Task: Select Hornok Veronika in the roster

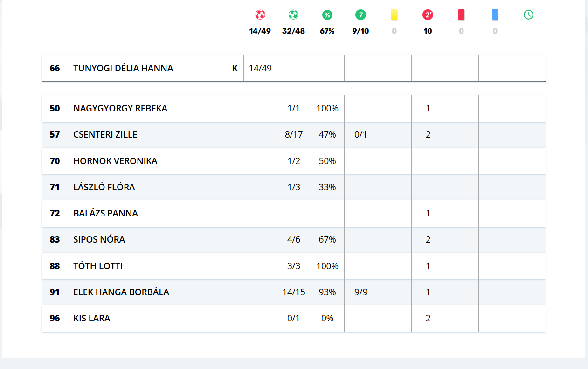Action: click(115, 161)
